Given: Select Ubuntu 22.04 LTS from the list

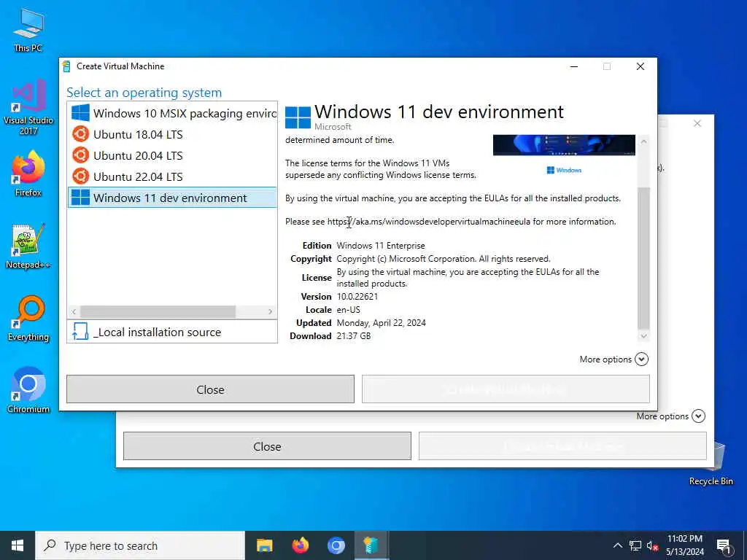Looking at the screenshot, I should [172, 176].
